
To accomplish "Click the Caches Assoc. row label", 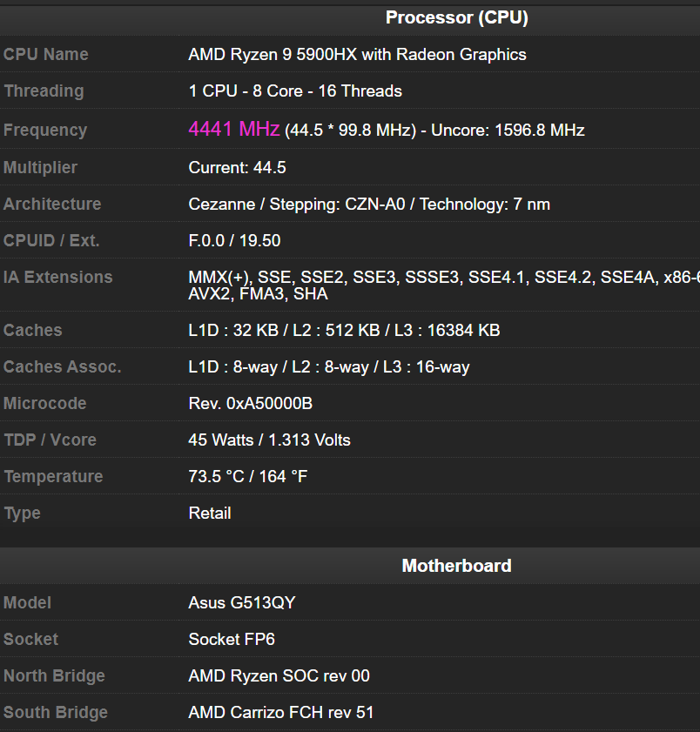I will pos(62,366).
